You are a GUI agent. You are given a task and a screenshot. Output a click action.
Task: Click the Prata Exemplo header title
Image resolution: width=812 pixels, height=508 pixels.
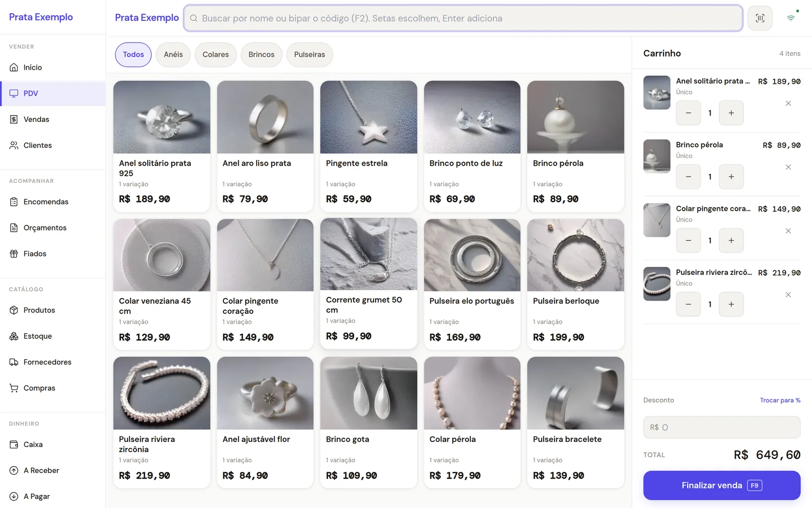tap(147, 18)
